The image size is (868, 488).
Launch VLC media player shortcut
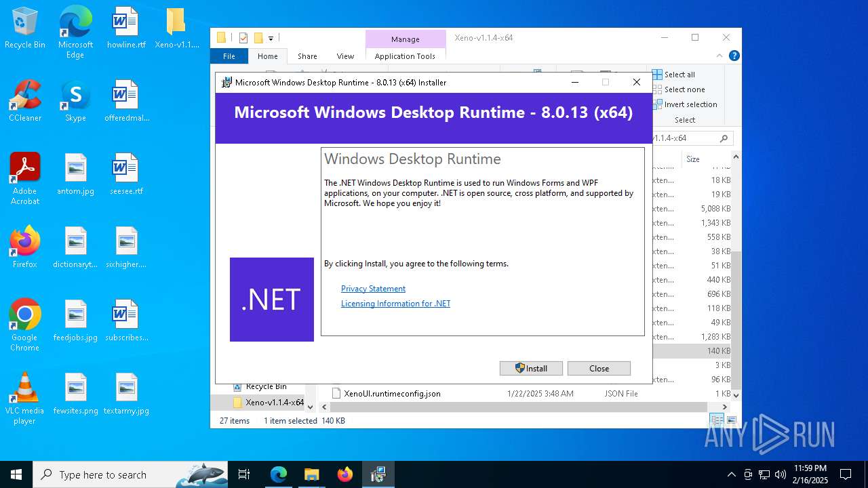point(25,399)
